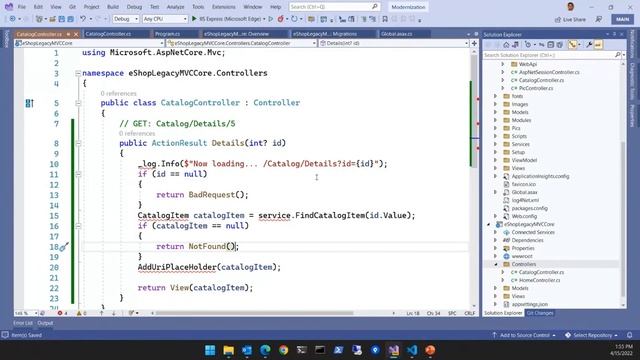Click the Properties wrench icon in Solution Explorer
Viewport: 640px width, 360px height.
click(589, 45)
